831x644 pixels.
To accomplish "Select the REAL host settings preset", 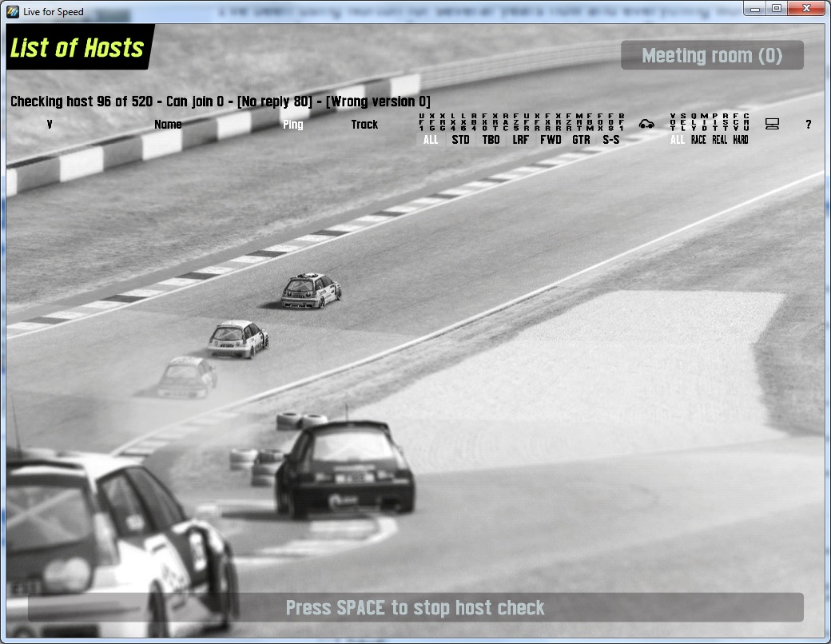I will 720,139.
